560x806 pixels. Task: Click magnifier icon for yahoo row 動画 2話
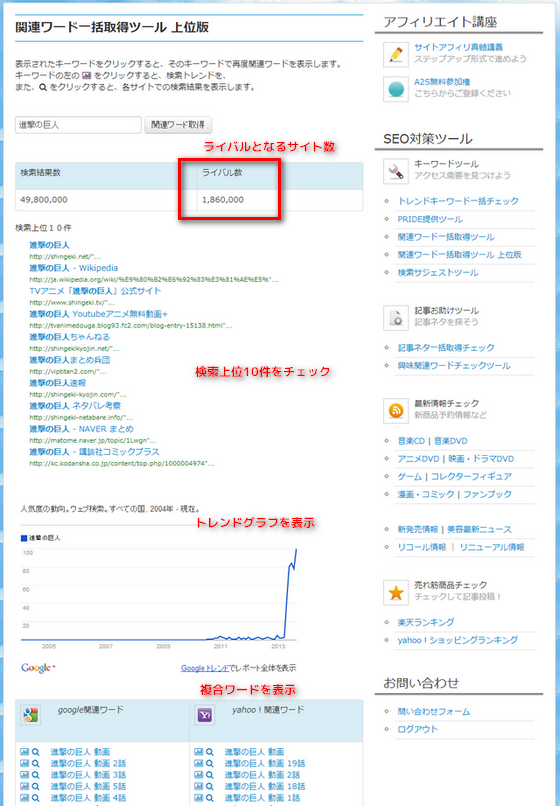coord(210,775)
